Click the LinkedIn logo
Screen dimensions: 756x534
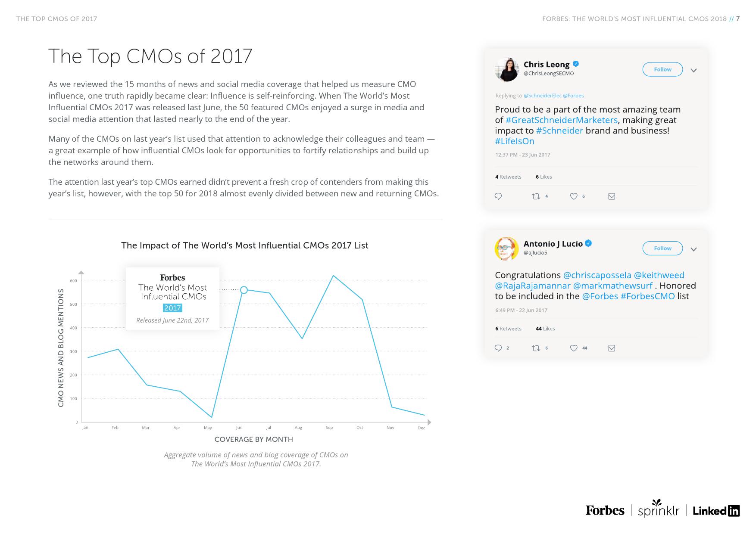(716, 511)
